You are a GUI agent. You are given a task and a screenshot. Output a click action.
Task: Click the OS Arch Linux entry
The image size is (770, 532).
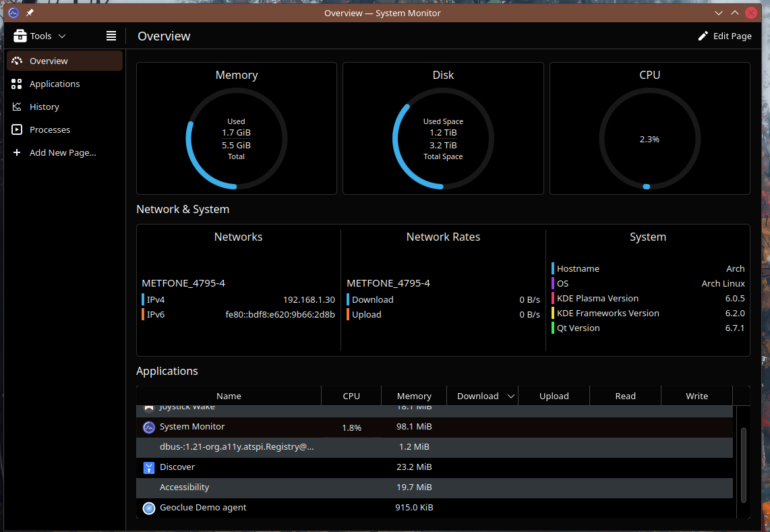[648, 283]
